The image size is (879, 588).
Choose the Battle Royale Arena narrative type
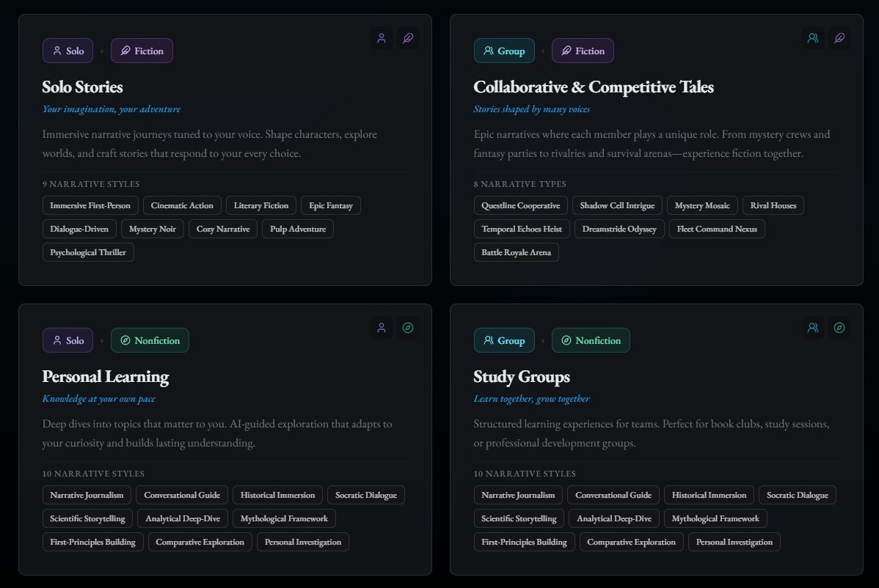(516, 252)
